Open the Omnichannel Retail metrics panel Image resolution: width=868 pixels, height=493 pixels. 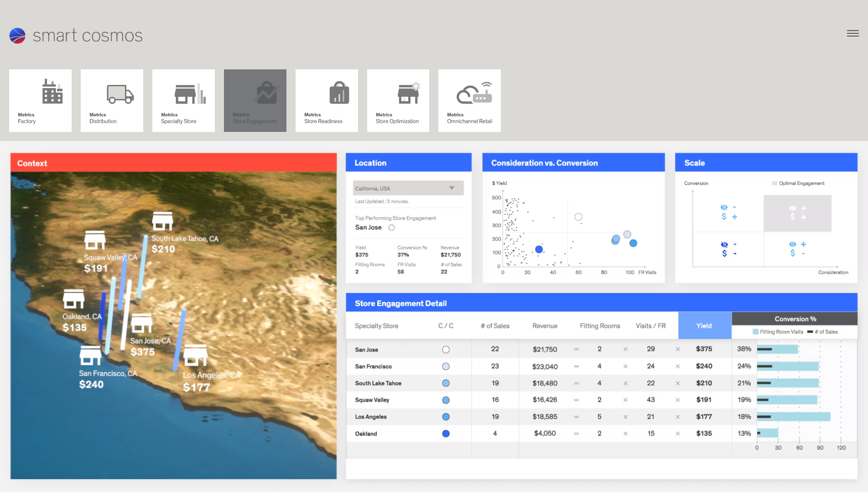pyautogui.click(x=469, y=100)
